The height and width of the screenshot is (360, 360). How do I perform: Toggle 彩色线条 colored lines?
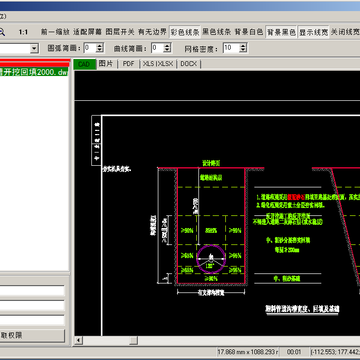(185, 32)
